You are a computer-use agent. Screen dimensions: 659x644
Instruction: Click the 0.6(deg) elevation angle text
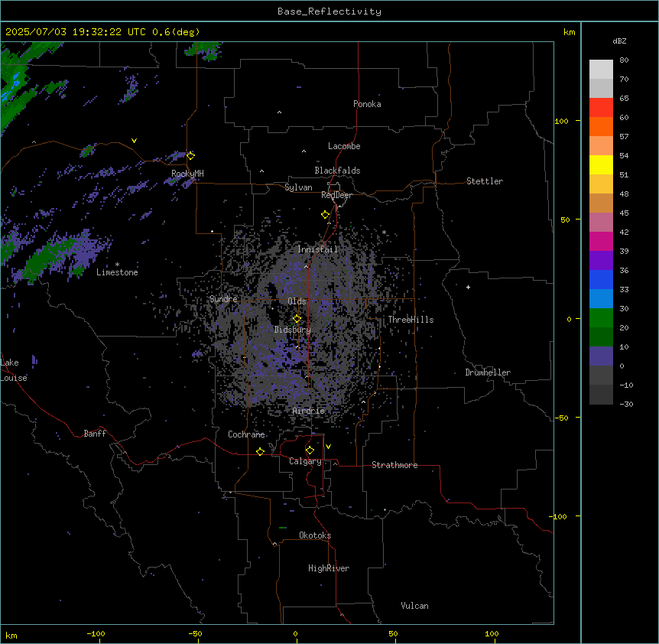click(176, 32)
